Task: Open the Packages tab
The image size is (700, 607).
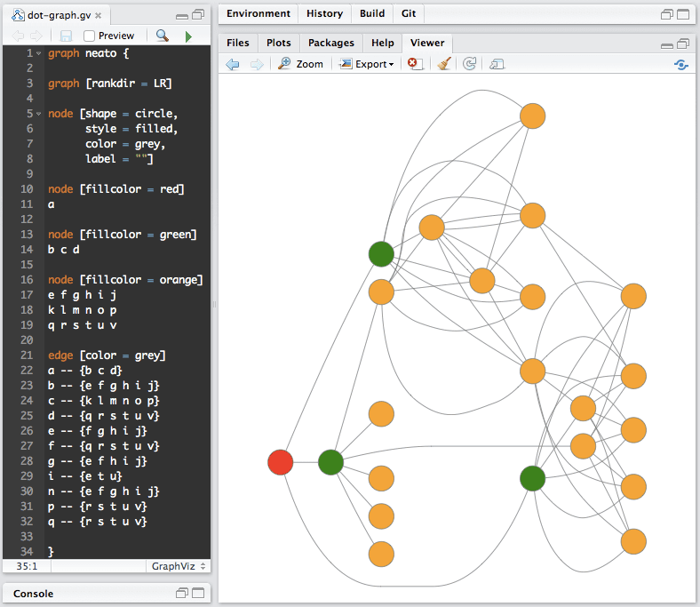Action: click(330, 43)
